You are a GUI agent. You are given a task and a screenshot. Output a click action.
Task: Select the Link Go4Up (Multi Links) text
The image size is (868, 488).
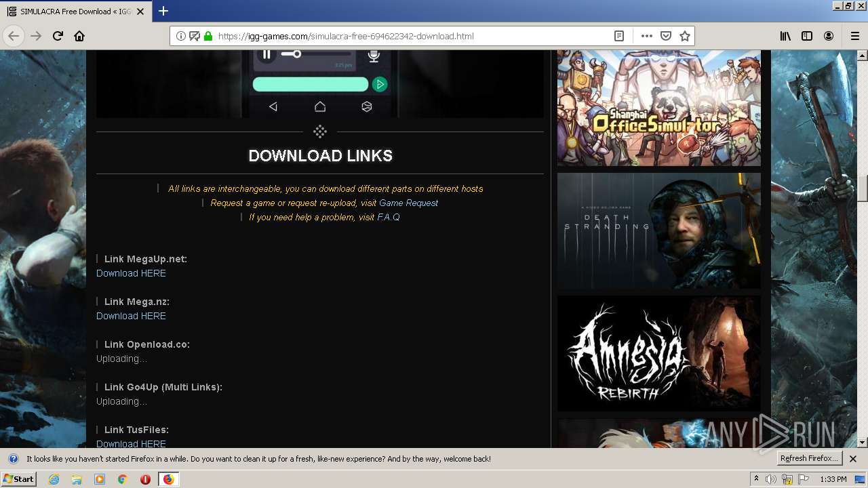(163, 387)
